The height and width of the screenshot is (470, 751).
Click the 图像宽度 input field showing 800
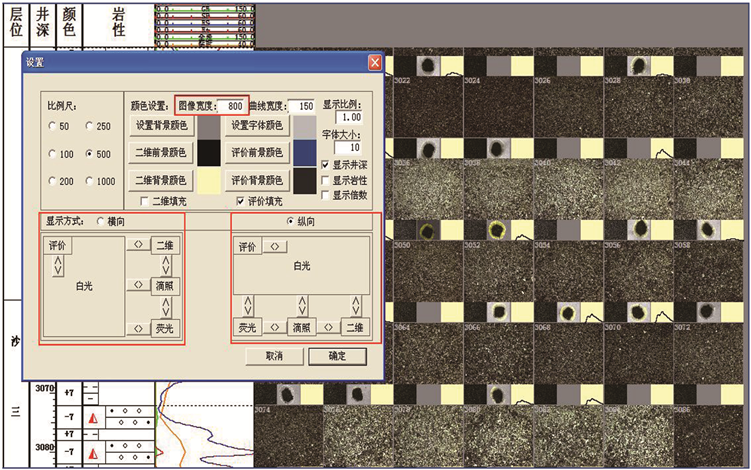(233, 106)
